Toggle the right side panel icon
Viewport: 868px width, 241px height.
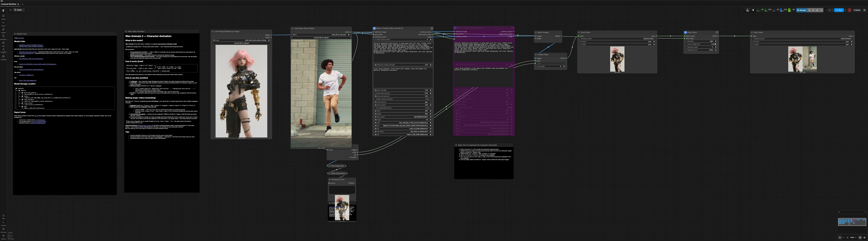coord(865,10)
